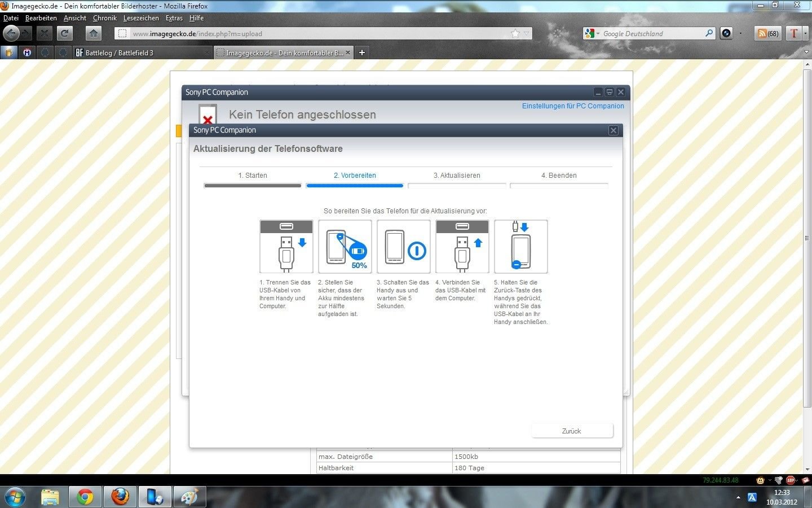Open the beer mug pinned tab
Image resolution: width=812 pixels, height=508 pixels.
coord(8,52)
